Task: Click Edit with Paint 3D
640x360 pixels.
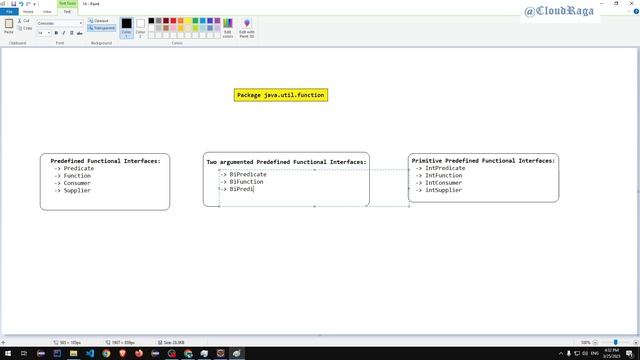Action: (x=247, y=28)
